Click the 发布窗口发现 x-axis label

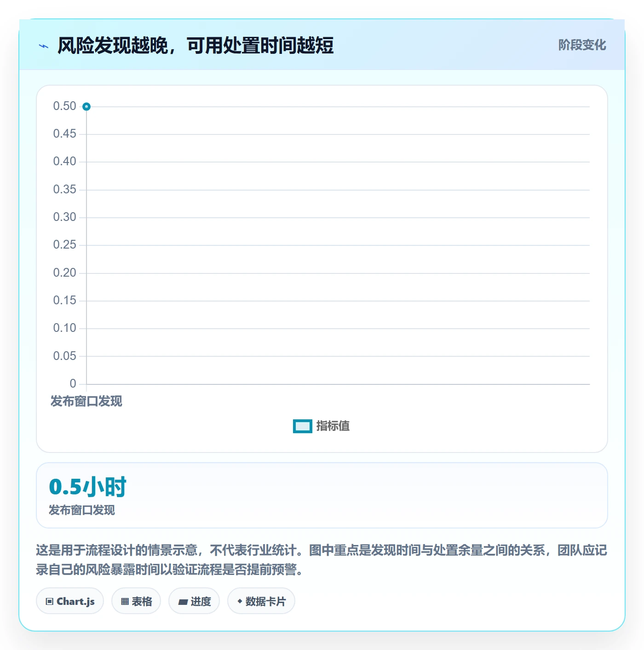pos(86,401)
